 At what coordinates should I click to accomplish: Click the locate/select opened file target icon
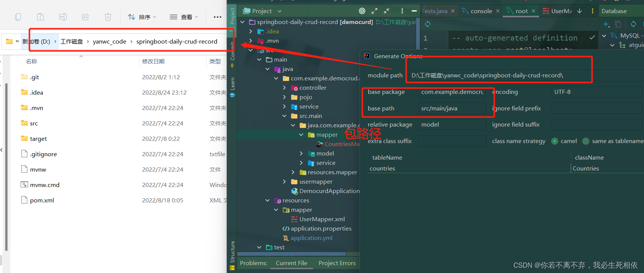(x=362, y=11)
